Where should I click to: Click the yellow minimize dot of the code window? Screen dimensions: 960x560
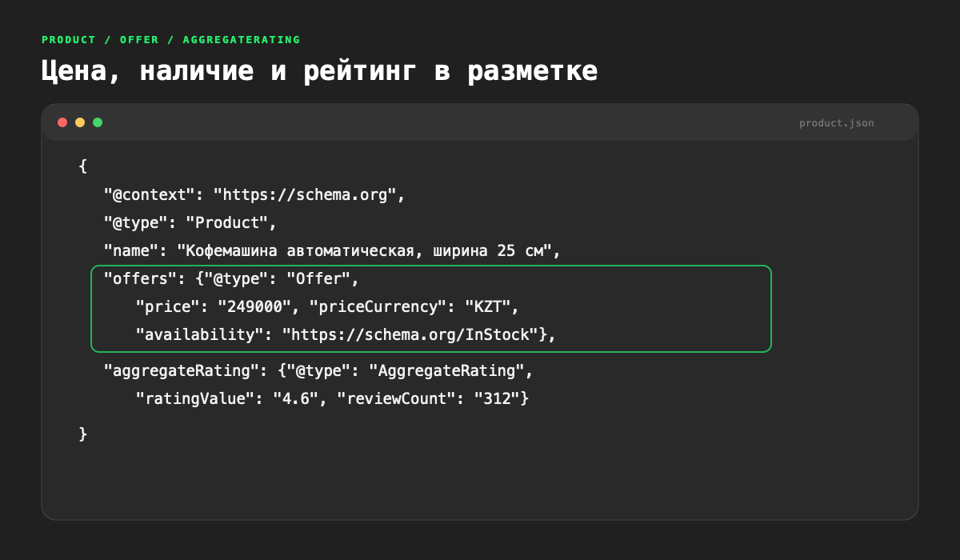tap(80, 122)
